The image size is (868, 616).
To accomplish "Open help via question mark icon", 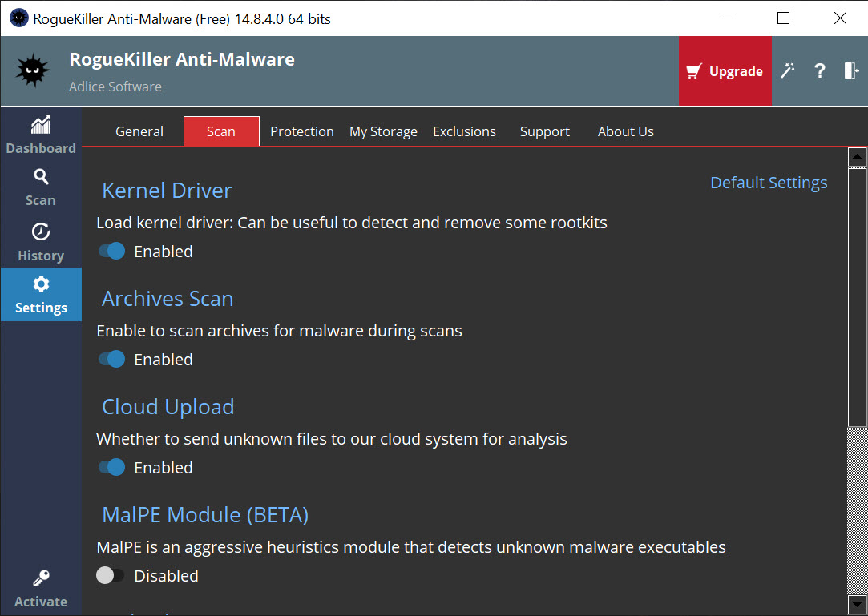I will point(819,71).
